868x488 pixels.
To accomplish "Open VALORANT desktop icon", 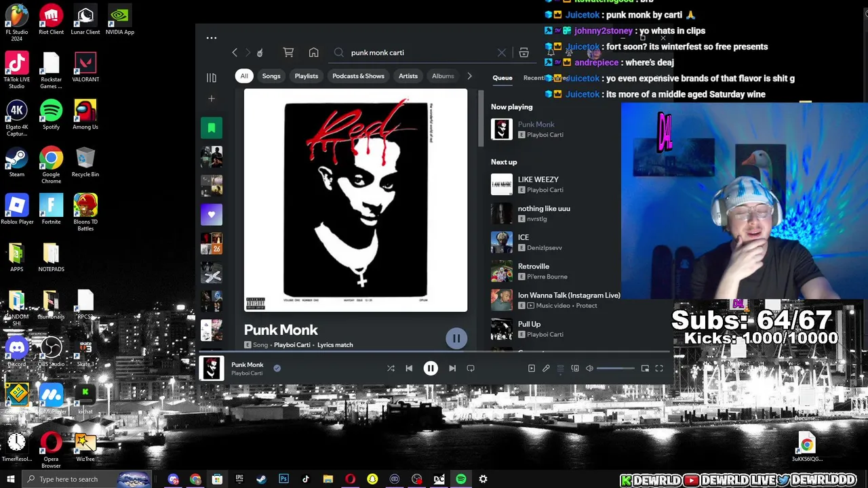I will (85, 66).
